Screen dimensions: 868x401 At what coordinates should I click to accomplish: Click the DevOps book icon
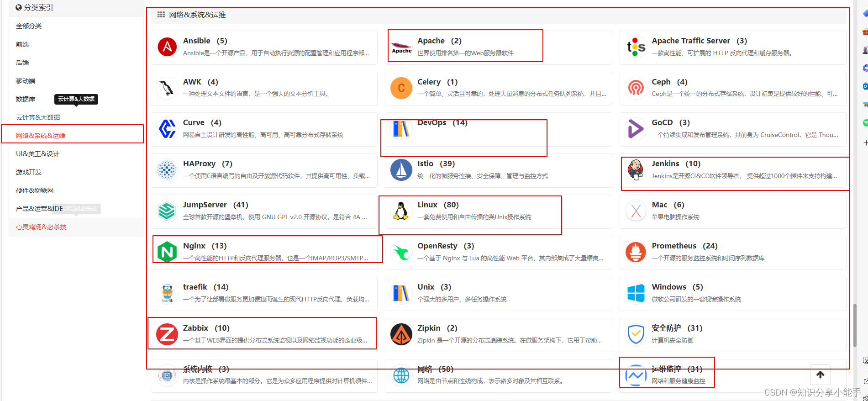pyautogui.click(x=402, y=129)
